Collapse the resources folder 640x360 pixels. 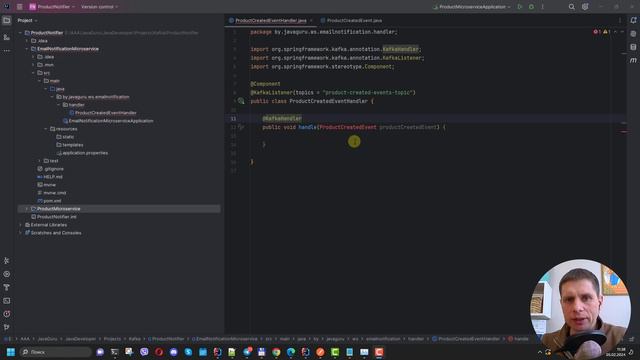pos(46,129)
